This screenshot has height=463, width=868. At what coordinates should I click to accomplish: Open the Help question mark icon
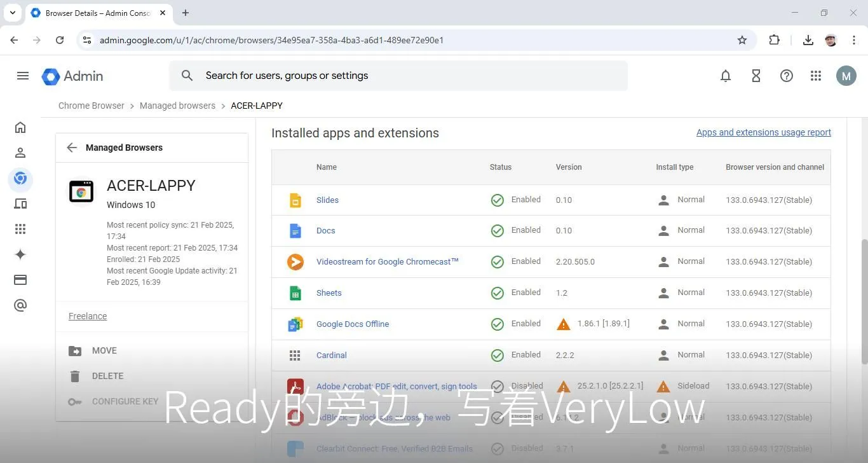[787, 76]
